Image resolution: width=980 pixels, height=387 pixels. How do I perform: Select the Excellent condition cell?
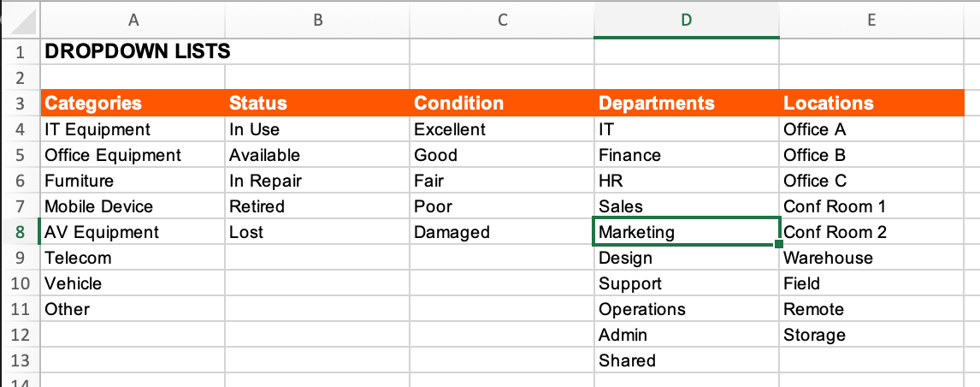point(502,129)
